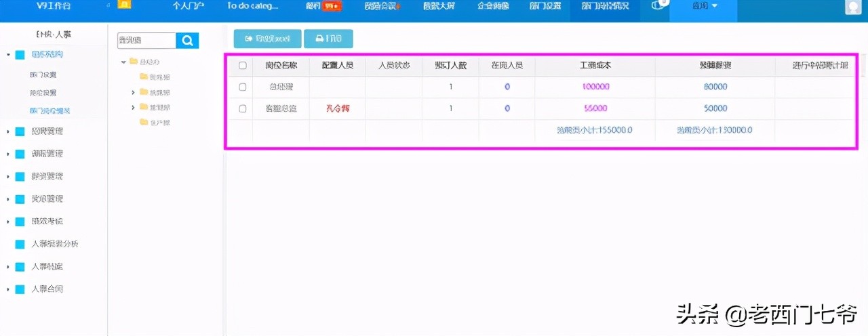Click the 0 在岗人员 value in the 客服总监 row
The height and width of the screenshot is (336, 868).
pos(507,108)
